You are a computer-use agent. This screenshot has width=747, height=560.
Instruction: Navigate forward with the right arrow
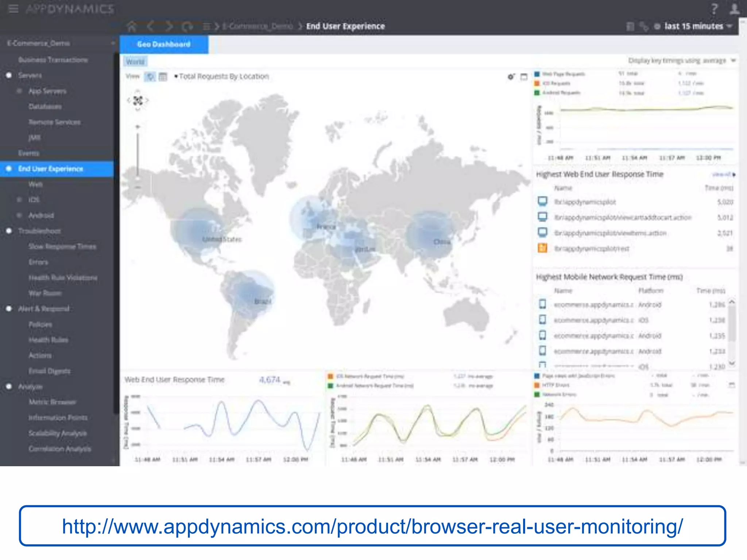pyautogui.click(x=169, y=26)
